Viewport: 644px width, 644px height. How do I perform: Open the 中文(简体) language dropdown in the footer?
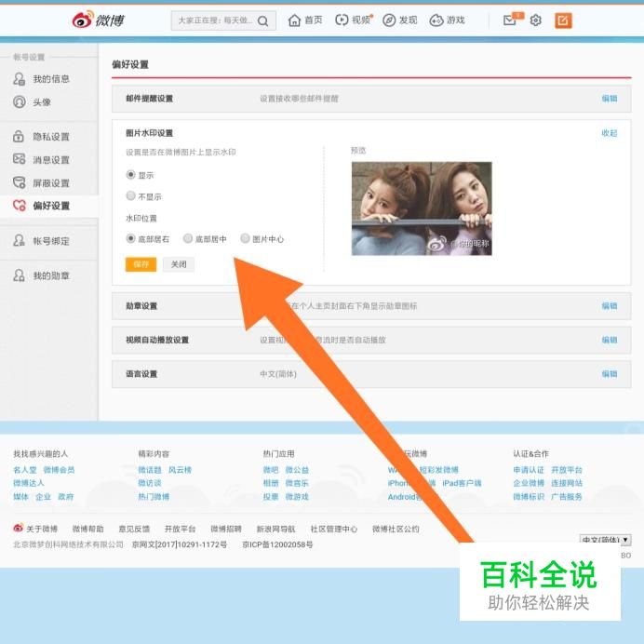point(605,540)
